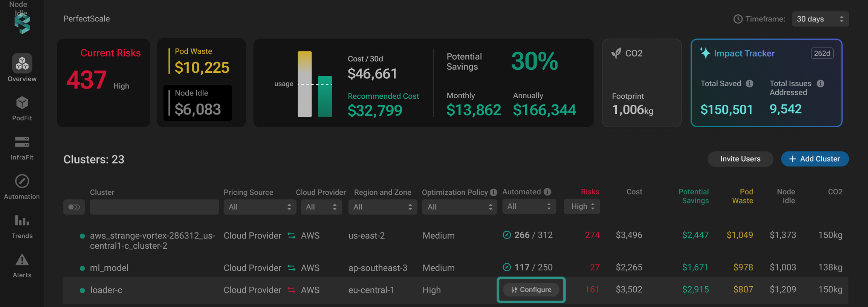Click the PerfectScale logo icon
868x307 pixels.
[22, 24]
